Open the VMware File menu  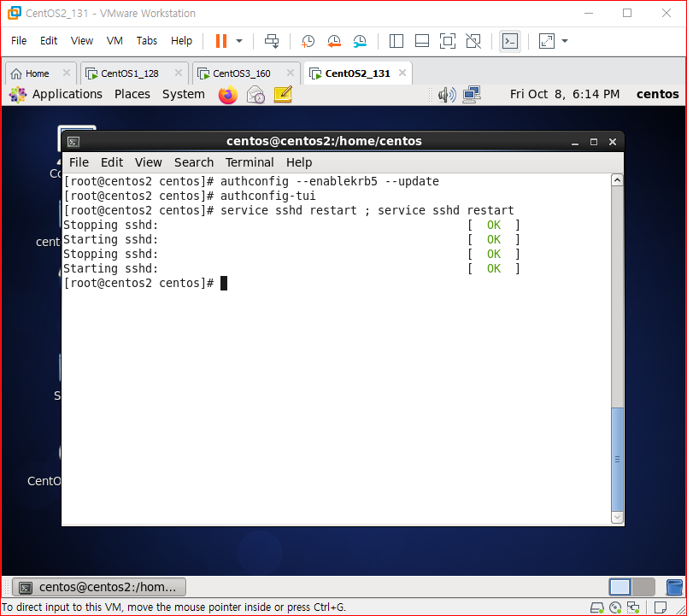click(x=19, y=41)
